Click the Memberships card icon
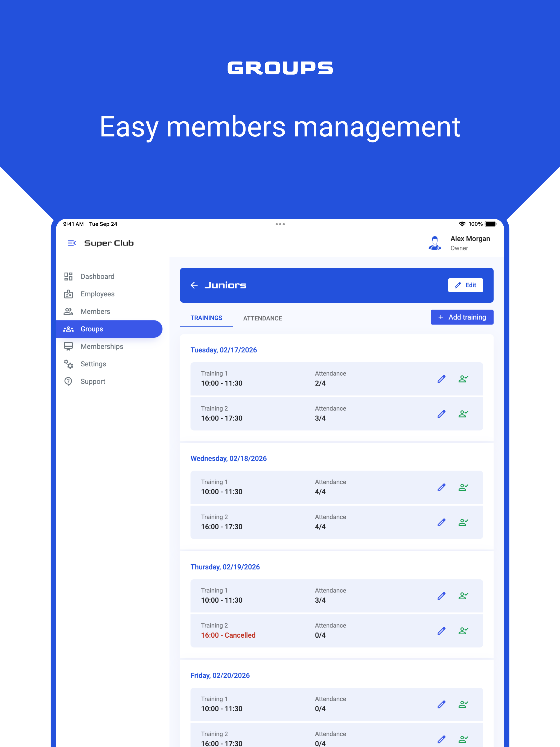The image size is (560, 747). [x=68, y=346]
